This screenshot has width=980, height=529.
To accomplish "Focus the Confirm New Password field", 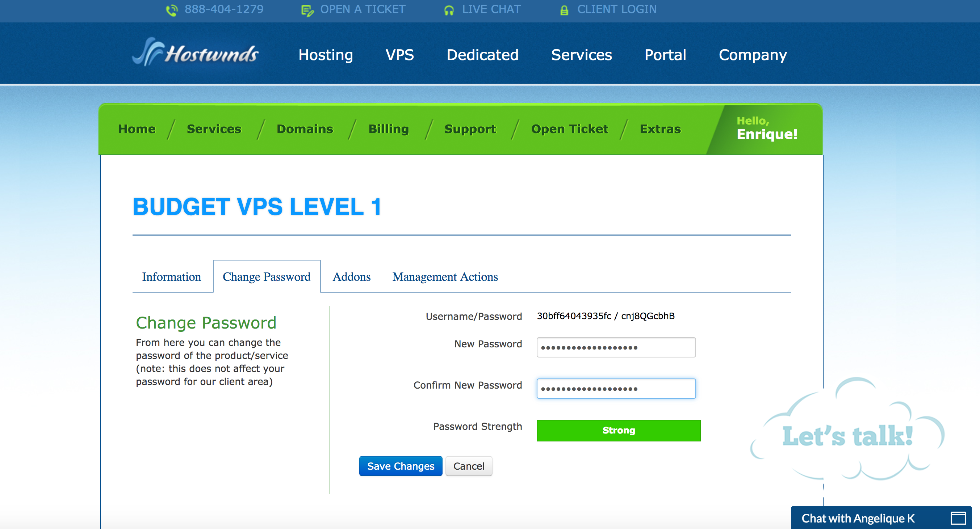I will 616,388.
